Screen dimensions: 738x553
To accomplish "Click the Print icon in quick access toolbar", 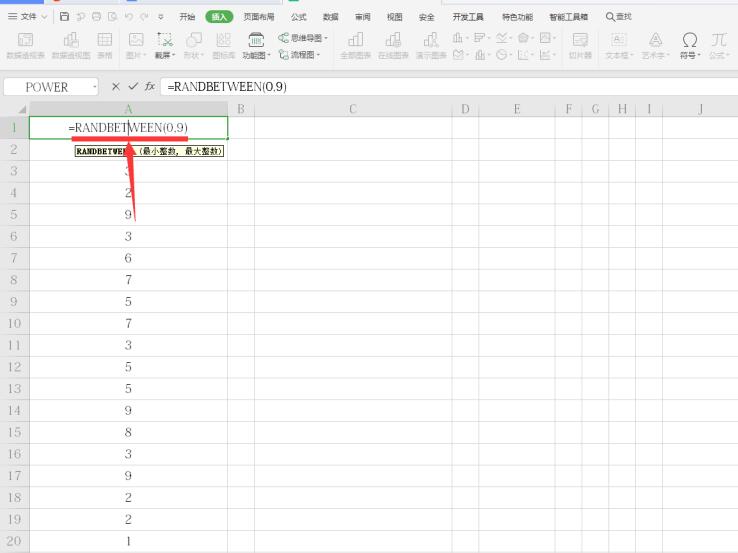I will pyautogui.click(x=96, y=17).
